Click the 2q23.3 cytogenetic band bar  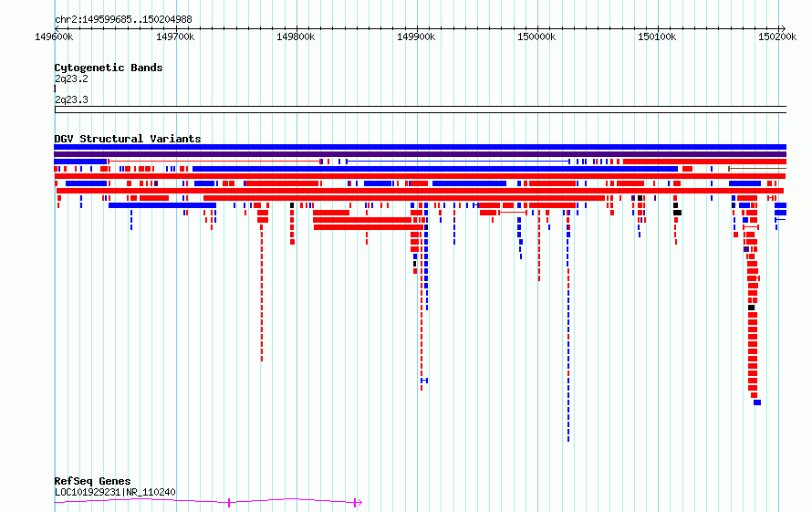pyautogui.click(x=421, y=110)
